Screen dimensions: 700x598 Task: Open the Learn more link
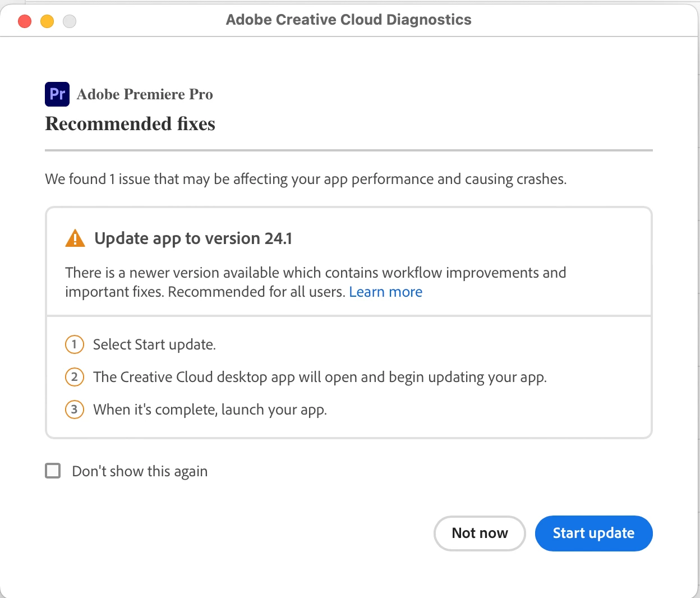pyautogui.click(x=385, y=292)
